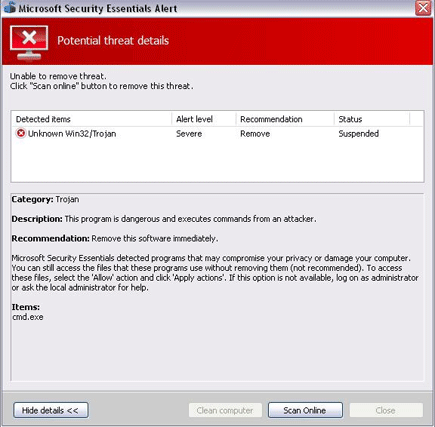Click the Unable to remove threat message
The height and width of the screenshot is (427, 435).
coord(58,76)
